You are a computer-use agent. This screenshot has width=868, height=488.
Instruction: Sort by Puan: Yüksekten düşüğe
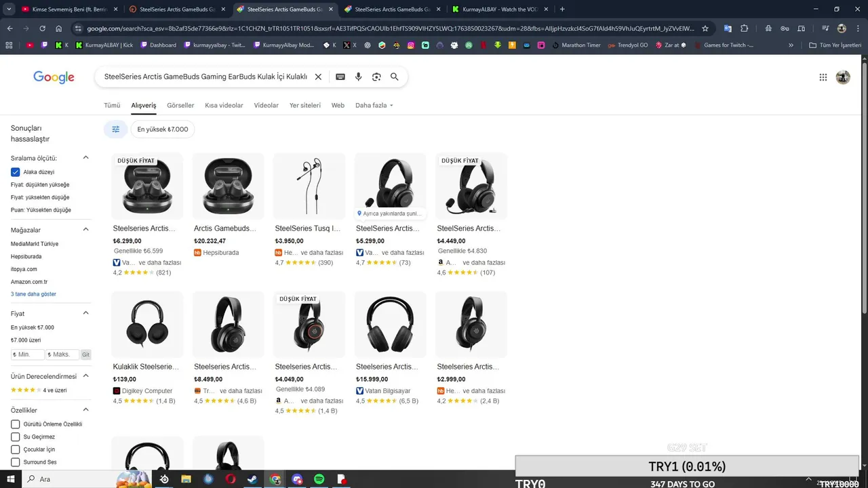point(41,210)
